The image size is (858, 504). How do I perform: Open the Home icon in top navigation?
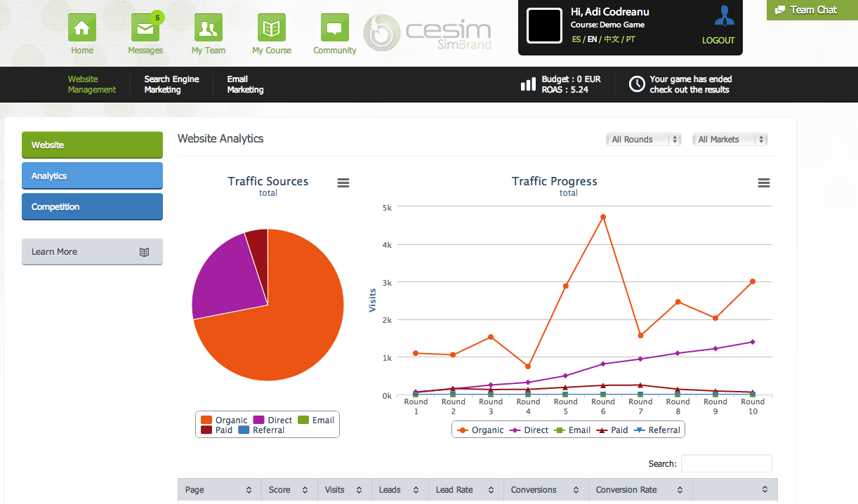pyautogui.click(x=81, y=28)
